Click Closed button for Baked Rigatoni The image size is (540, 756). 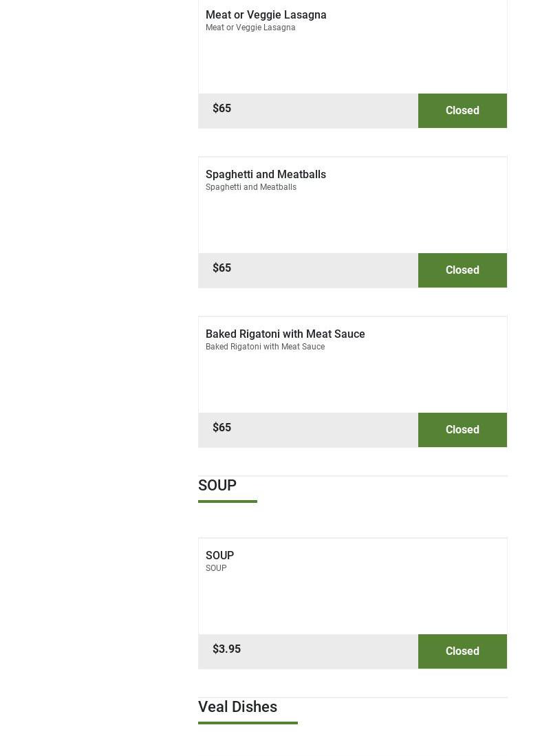point(462,430)
